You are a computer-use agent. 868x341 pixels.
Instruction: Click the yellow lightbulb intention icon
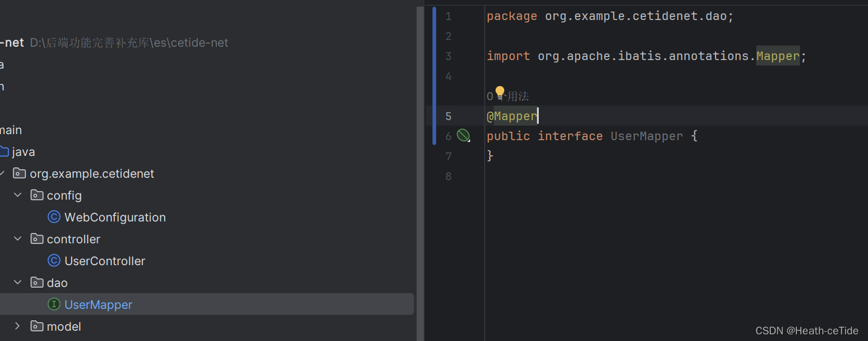point(500,92)
